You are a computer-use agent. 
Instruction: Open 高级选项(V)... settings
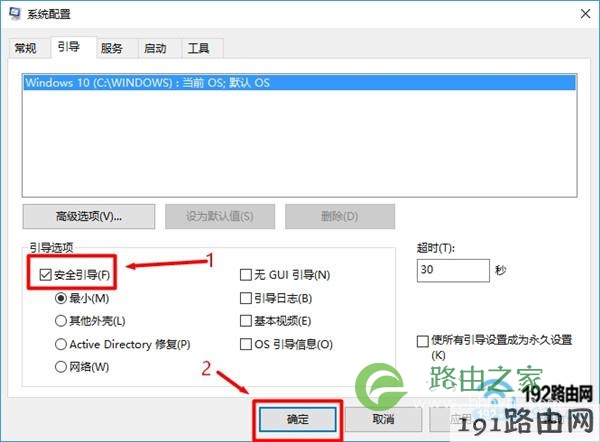(x=89, y=217)
